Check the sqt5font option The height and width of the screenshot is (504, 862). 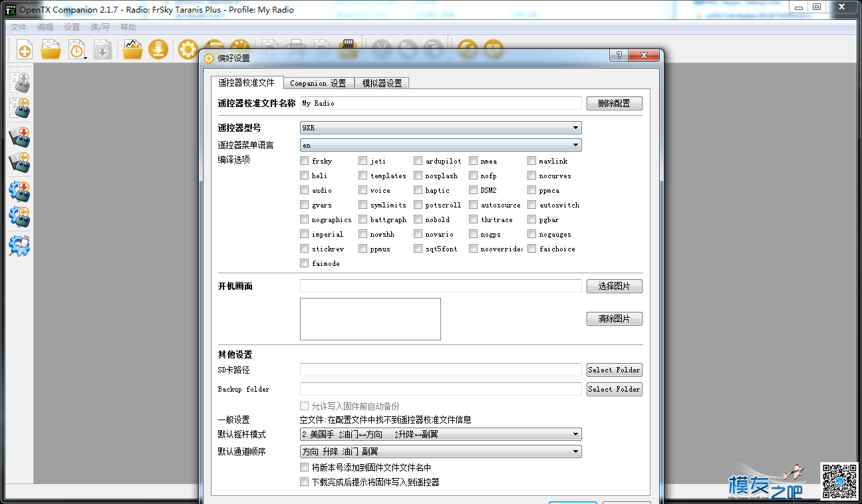click(418, 249)
